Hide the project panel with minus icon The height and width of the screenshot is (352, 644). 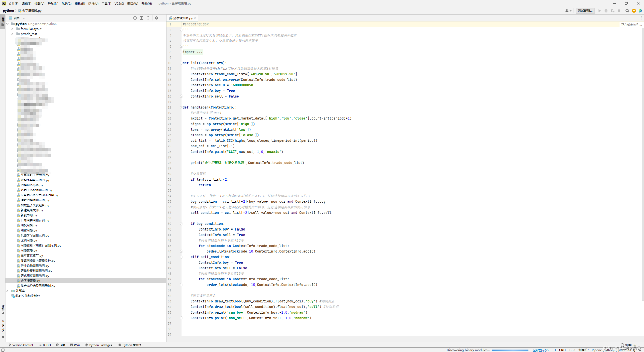click(x=163, y=18)
